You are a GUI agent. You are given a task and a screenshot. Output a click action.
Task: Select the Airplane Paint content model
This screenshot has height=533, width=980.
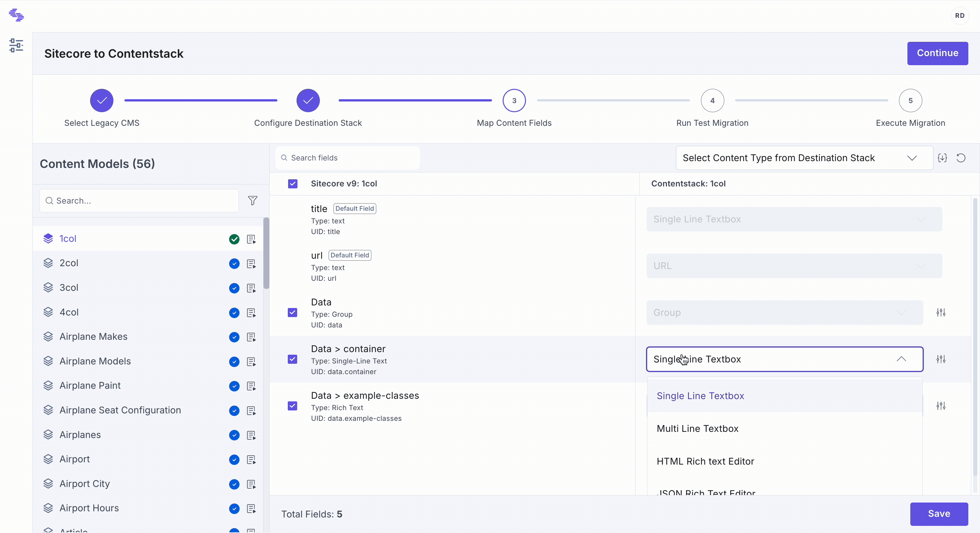(x=147, y=386)
